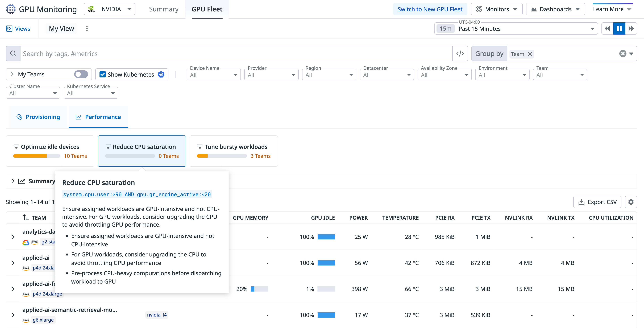Step time range backward
The height and width of the screenshot is (328, 644).
coord(607,28)
